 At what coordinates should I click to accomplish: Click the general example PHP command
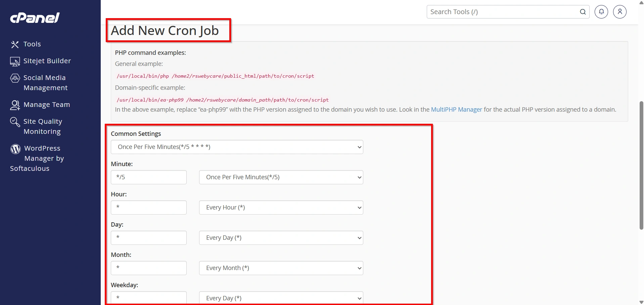click(215, 76)
